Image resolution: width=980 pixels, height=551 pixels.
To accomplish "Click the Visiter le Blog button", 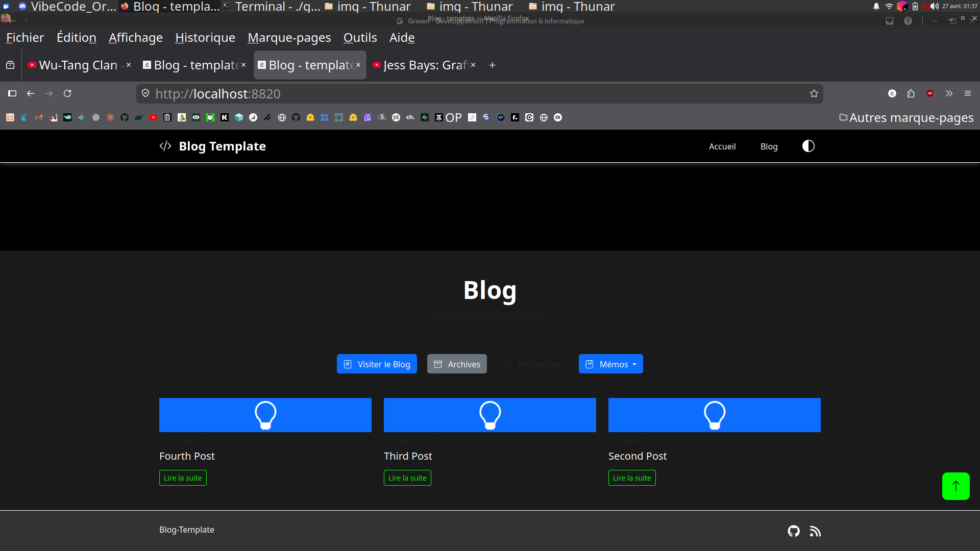I will 377,364.
